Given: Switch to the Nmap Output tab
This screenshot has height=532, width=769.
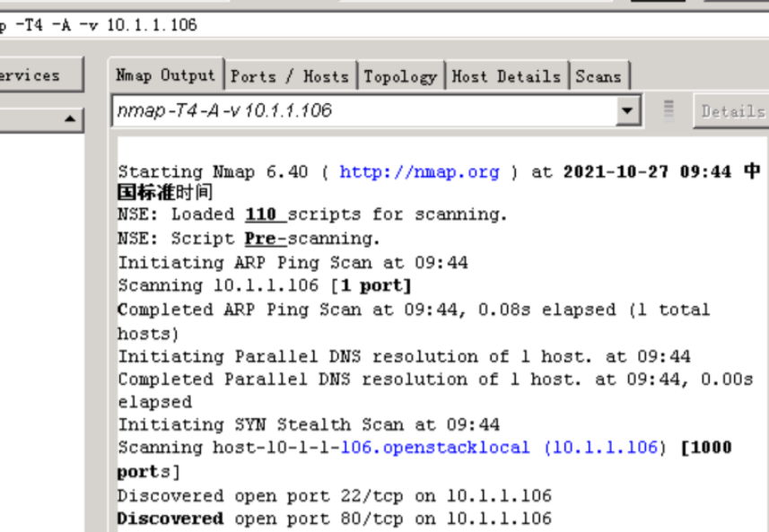Looking at the screenshot, I should pyautogui.click(x=166, y=75).
